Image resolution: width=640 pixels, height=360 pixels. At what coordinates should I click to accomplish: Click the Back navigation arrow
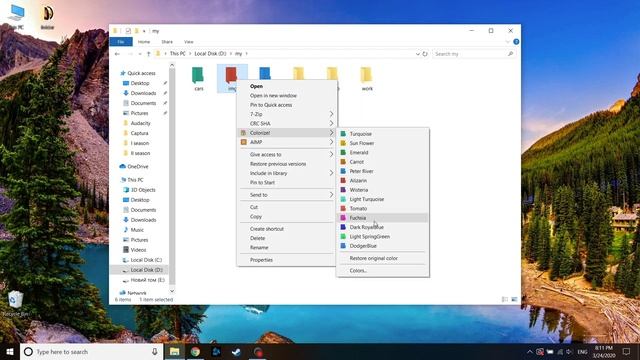pyautogui.click(x=118, y=54)
